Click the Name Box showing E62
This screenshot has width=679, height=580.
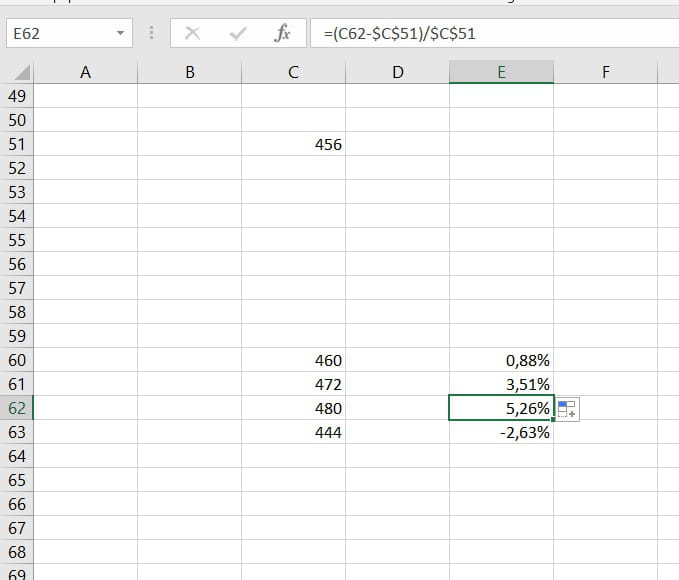click(58, 34)
